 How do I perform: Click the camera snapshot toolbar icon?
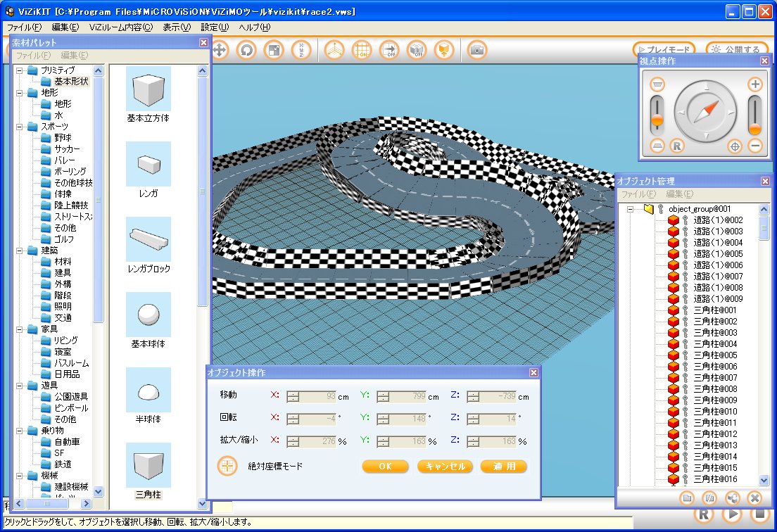coord(477,50)
